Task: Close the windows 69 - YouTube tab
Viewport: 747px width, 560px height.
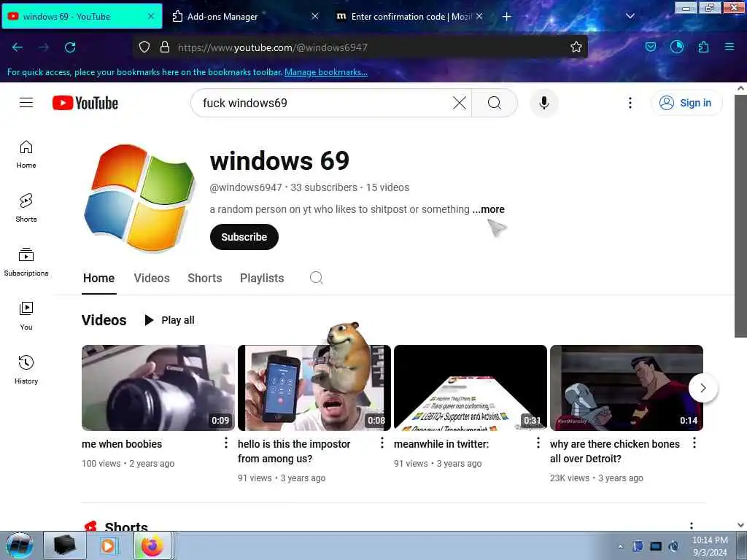Action: coord(150,16)
